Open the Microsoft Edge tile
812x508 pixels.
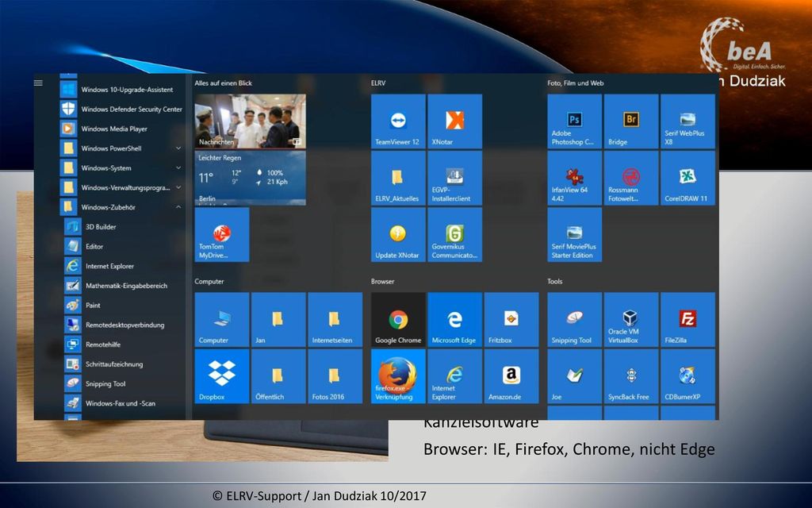pyautogui.click(x=454, y=319)
